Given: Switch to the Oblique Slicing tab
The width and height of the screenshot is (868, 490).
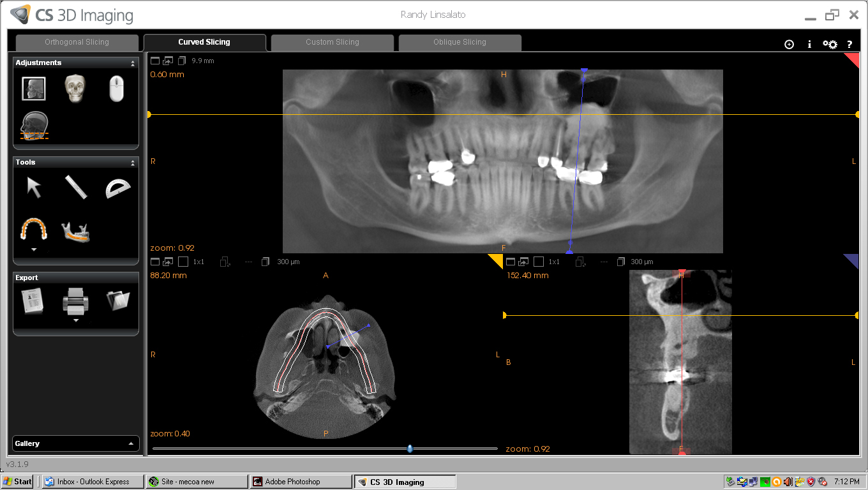Looking at the screenshot, I should (460, 42).
